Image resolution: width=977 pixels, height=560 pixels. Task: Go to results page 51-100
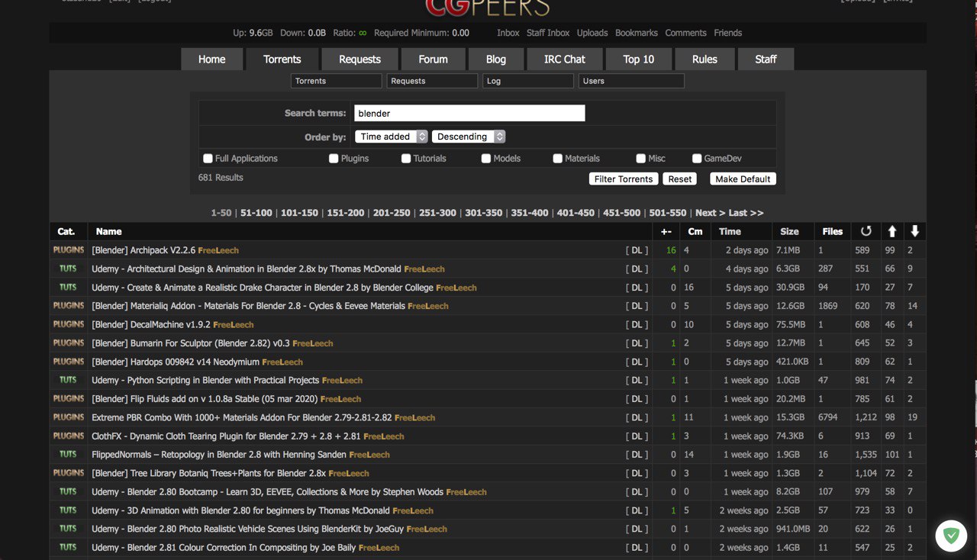tap(256, 213)
